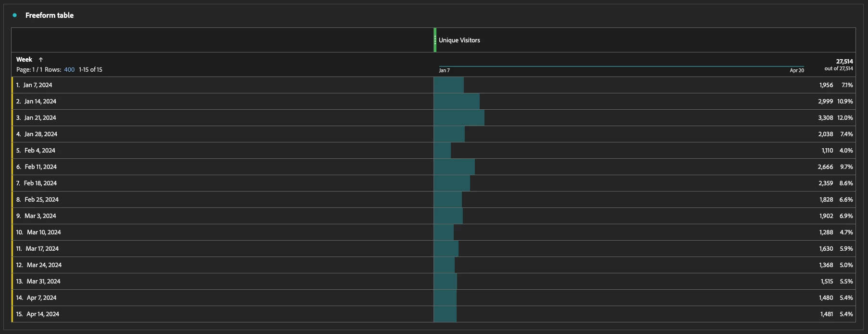Grab the green Unique Visitors column handle
This screenshot has width=868, height=334.
(435, 40)
